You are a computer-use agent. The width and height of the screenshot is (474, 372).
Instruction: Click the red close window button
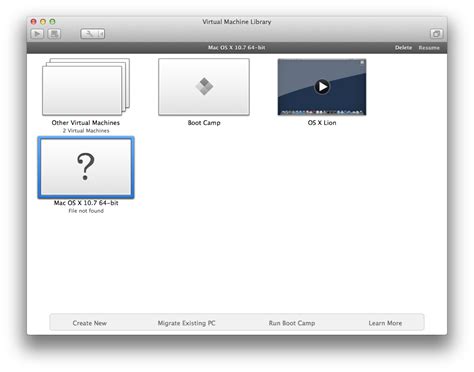(x=34, y=22)
